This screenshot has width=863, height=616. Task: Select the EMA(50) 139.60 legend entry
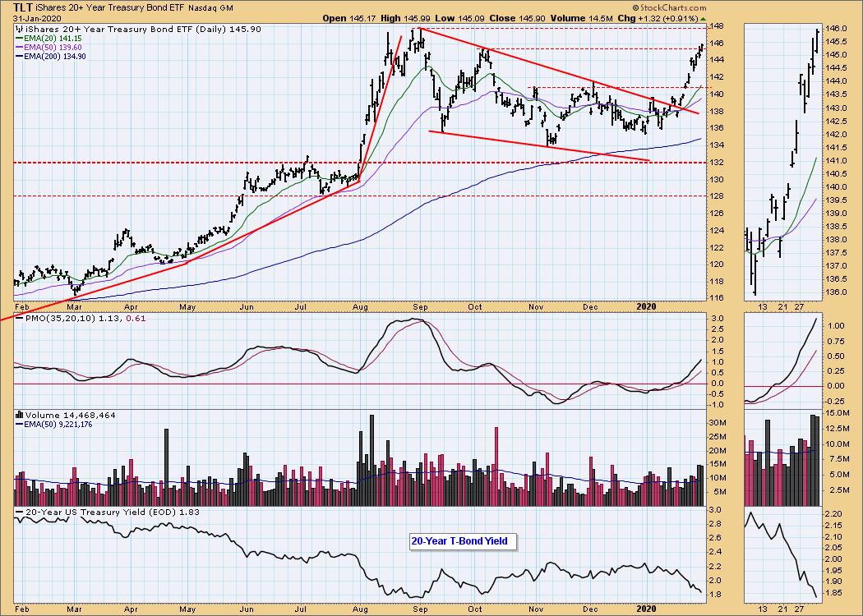[x=48, y=48]
